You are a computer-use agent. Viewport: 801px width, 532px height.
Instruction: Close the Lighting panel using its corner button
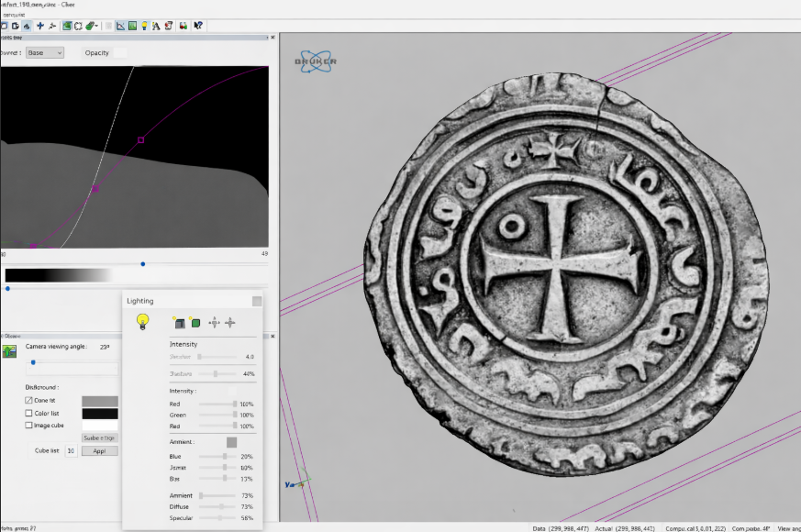(257, 301)
